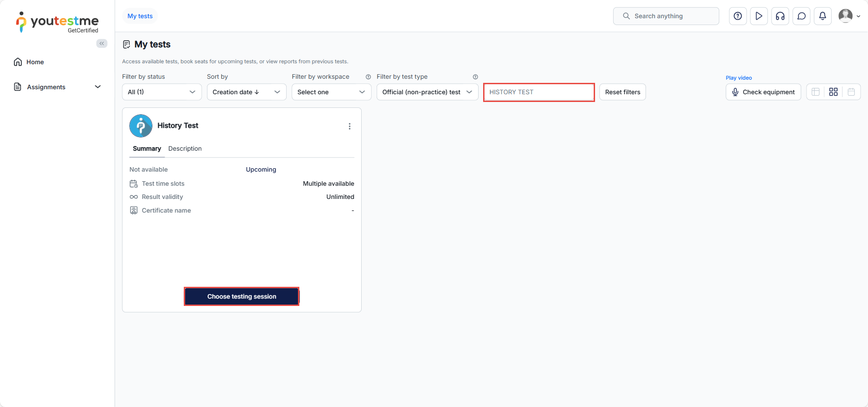Open the Sort by Creation date dropdown
The width and height of the screenshot is (868, 407).
(x=246, y=92)
